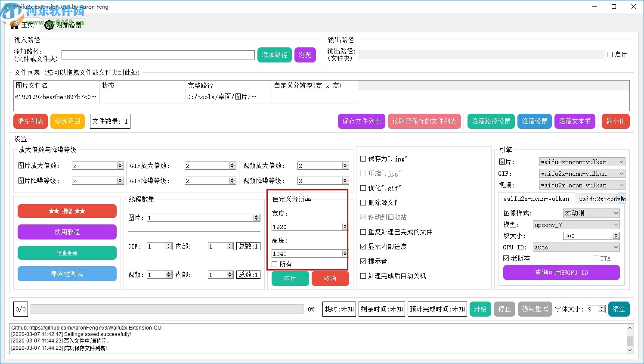The height and width of the screenshot is (364, 644).
Task: Clear the file list with 清空列表
Action: (30, 121)
